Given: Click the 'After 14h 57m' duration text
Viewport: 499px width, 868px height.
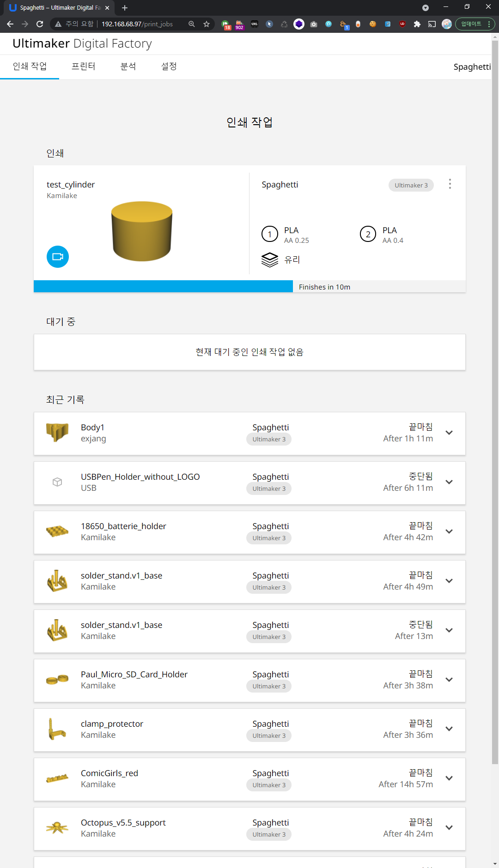Looking at the screenshot, I should (x=406, y=784).
